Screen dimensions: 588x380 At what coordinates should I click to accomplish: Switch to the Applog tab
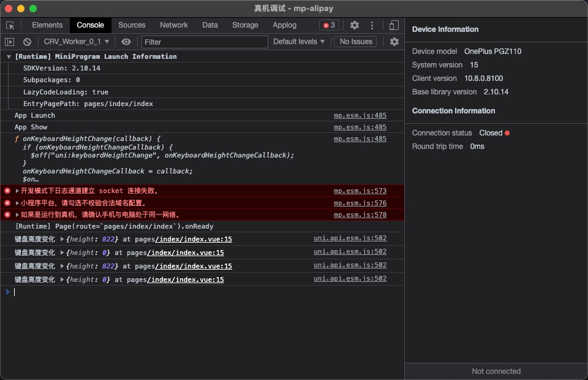[284, 25]
